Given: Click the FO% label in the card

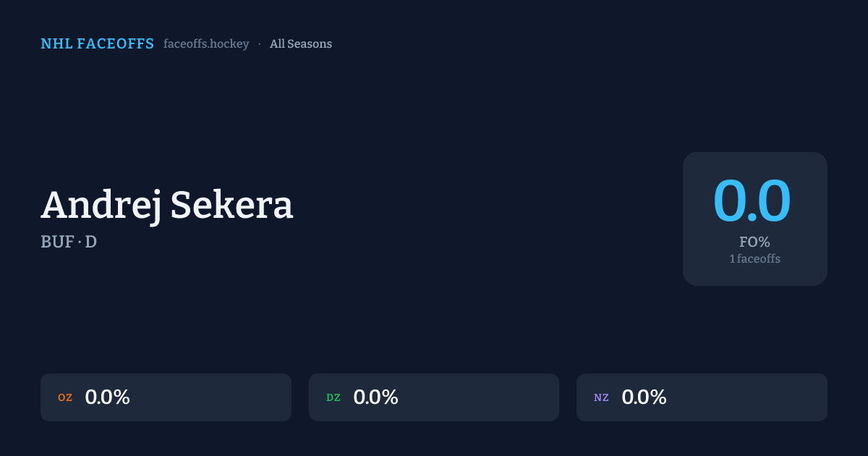Looking at the screenshot, I should 754,242.
